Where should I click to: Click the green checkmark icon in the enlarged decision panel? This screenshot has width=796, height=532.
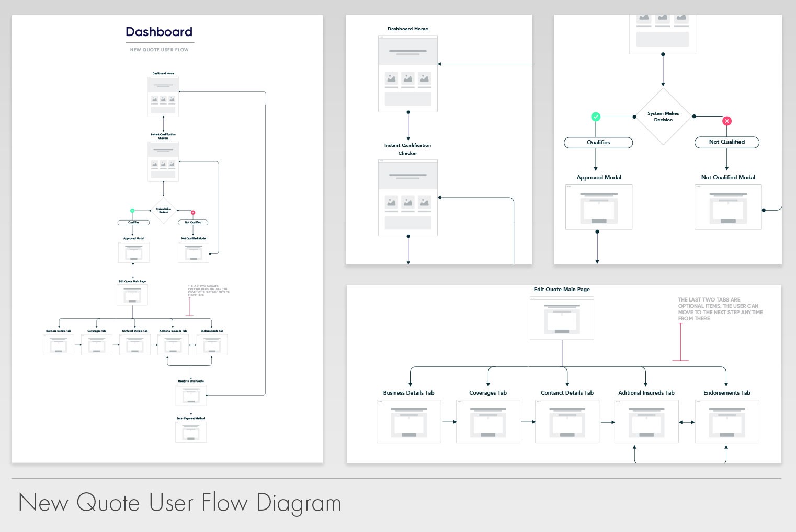click(x=596, y=117)
